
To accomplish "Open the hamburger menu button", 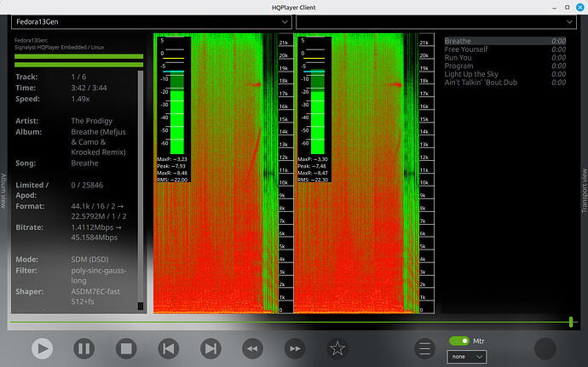I will [x=425, y=348].
